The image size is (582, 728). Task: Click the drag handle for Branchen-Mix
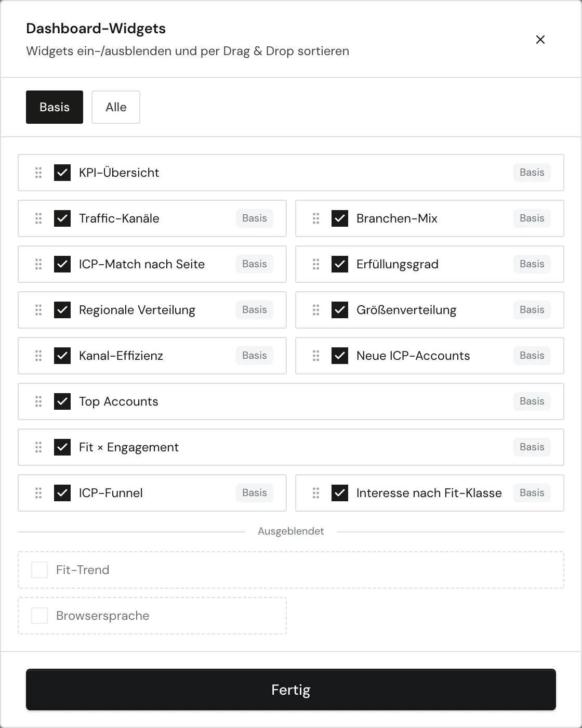click(x=316, y=218)
